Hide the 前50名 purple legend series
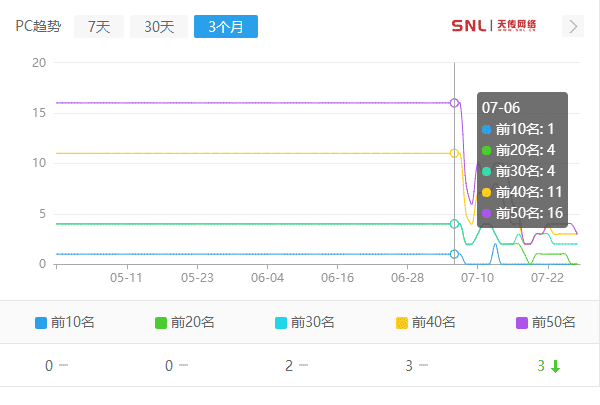600x405 pixels. point(545,322)
